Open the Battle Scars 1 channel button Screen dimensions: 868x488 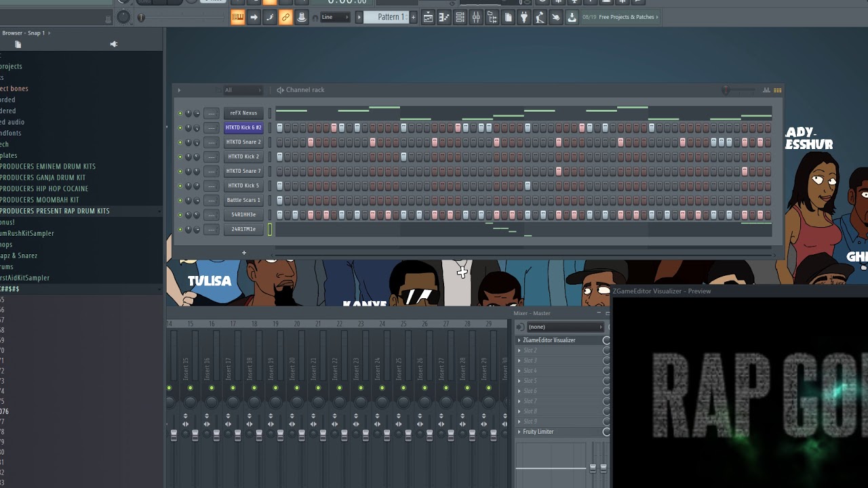(243, 201)
